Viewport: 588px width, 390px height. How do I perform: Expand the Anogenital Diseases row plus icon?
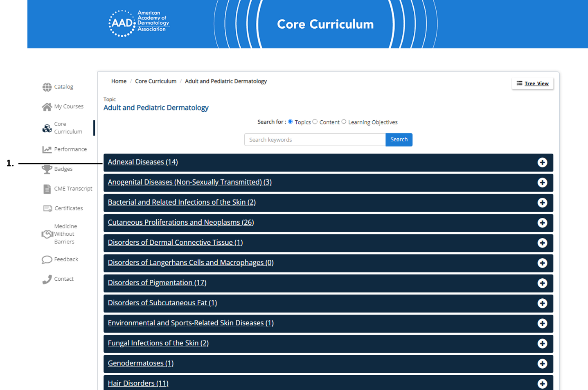point(542,183)
